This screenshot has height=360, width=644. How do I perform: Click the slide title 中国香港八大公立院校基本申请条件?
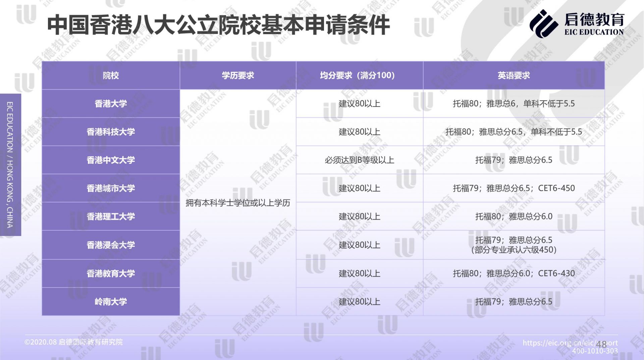(218, 25)
